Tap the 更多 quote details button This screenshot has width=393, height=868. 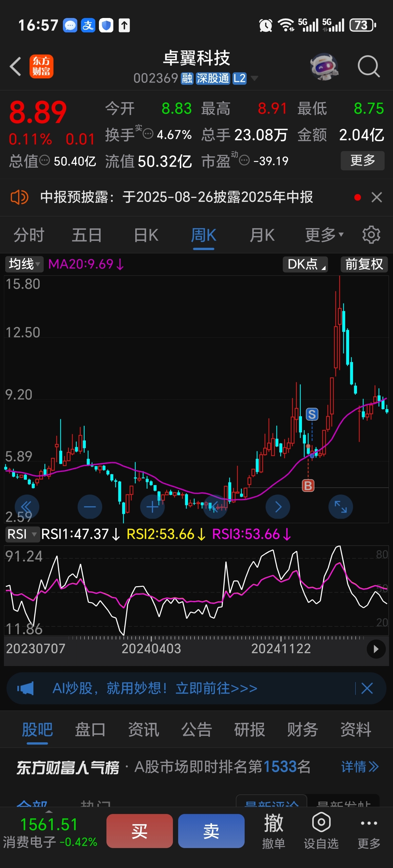(362, 160)
